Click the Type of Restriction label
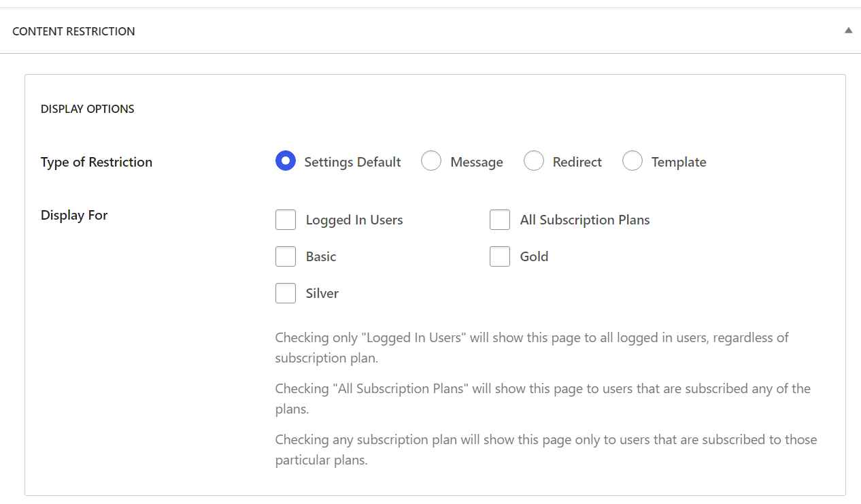This screenshot has height=504, width=861. tap(97, 162)
